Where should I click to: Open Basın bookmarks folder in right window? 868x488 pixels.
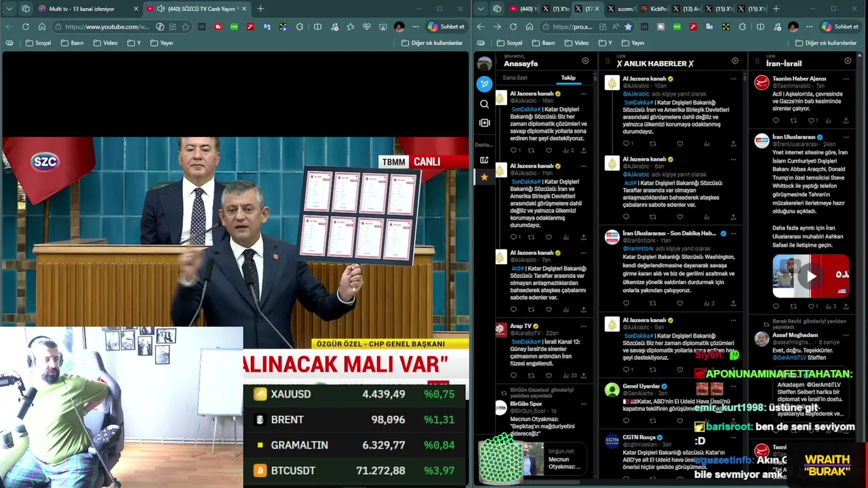pyautogui.click(x=545, y=43)
